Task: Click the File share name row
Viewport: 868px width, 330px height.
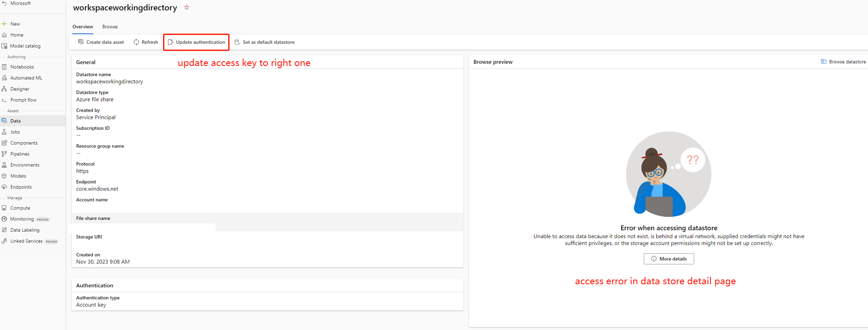Action: [267, 222]
